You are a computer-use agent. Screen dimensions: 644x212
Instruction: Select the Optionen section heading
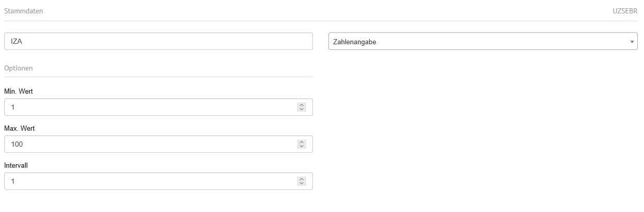[19, 68]
